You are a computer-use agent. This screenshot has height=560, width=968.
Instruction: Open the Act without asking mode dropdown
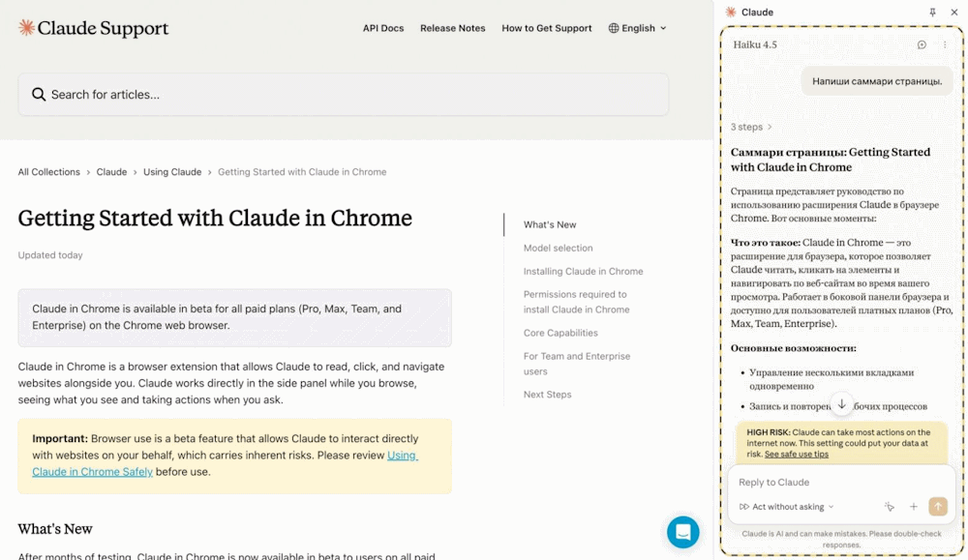pyautogui.click(x=787, y=507)
